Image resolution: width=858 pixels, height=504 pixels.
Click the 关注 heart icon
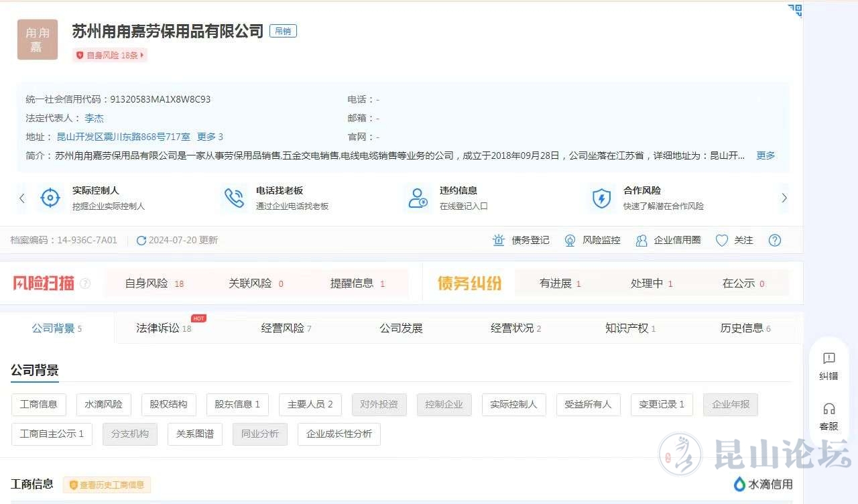point(722,241)
